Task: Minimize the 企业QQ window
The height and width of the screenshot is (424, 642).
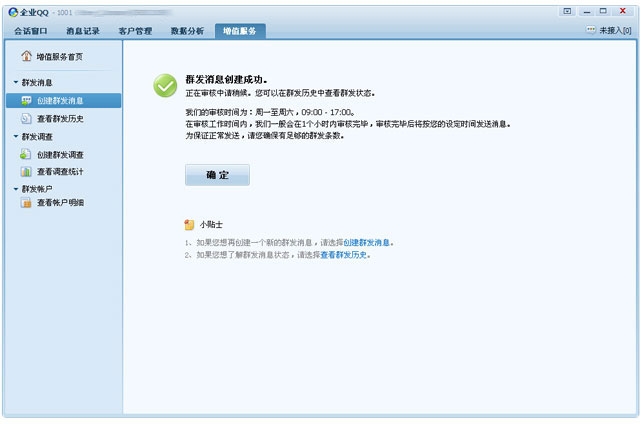Action: point(587,11)
